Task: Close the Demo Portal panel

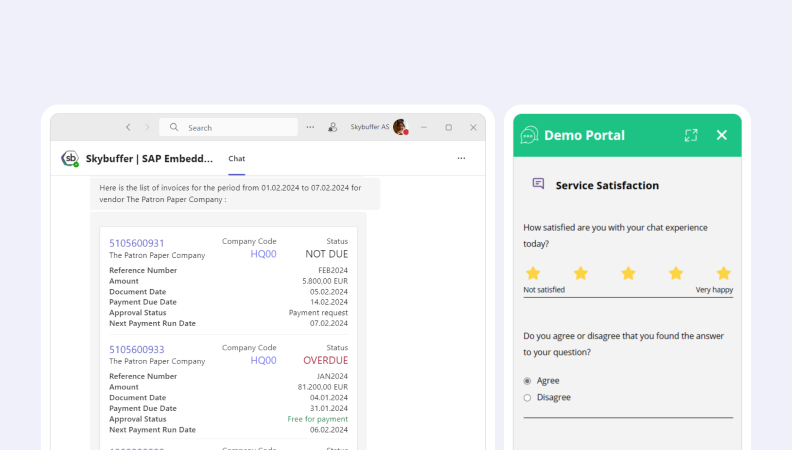Action: pyautogui.click(x=722, y=135)
